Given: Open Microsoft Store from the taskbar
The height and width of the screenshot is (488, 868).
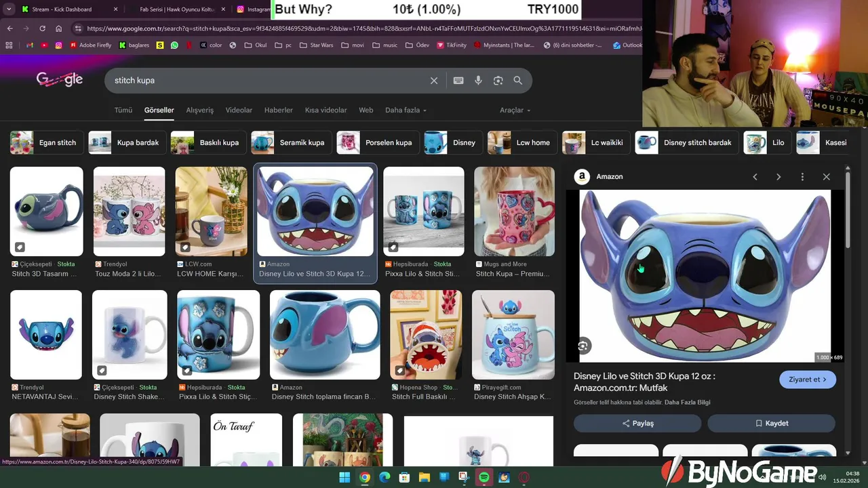Looking at the screenshot, I should [404, 477].
